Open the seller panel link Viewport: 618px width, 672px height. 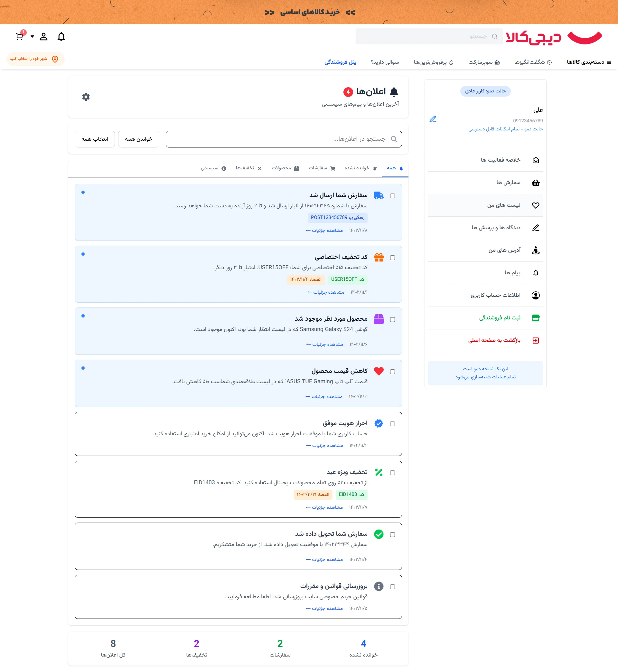tap(340, 62)
